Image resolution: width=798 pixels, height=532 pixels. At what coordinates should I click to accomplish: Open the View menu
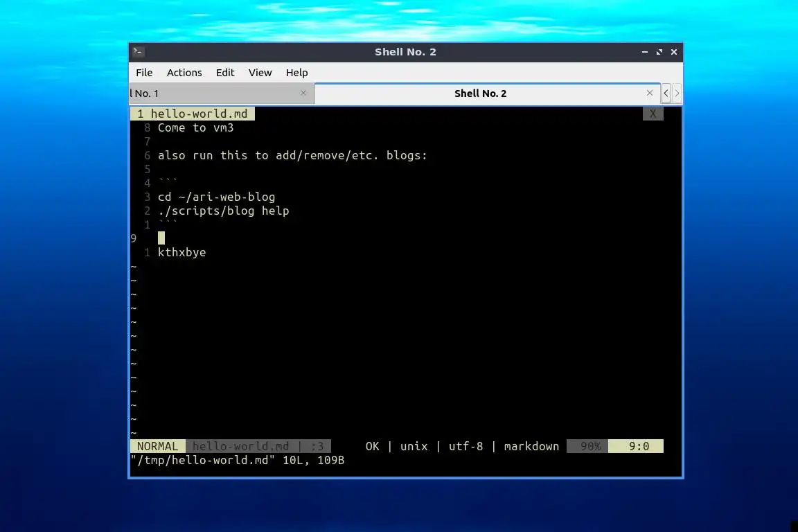260,73
